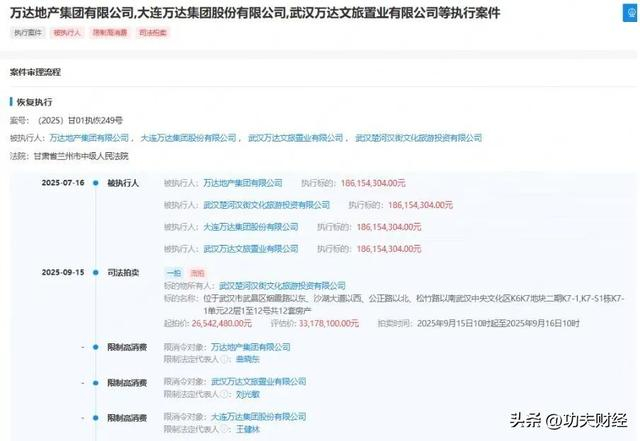Open 大连万达集团股份有限公司 in the 2025-07-16 entry

251,227
